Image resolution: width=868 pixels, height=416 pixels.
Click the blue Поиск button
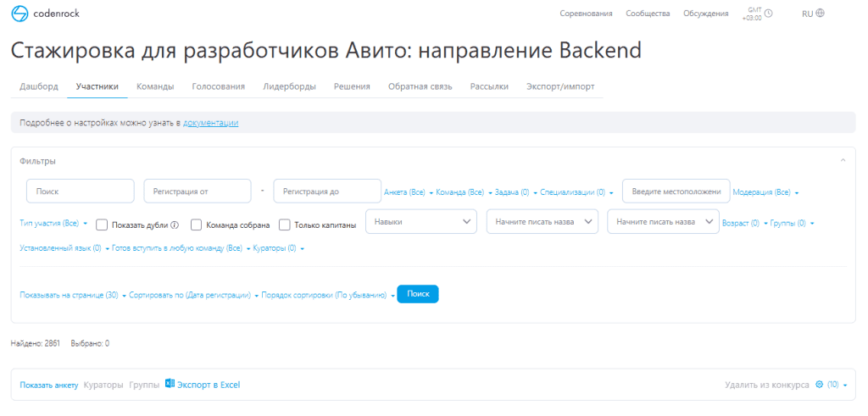point(418,294)
